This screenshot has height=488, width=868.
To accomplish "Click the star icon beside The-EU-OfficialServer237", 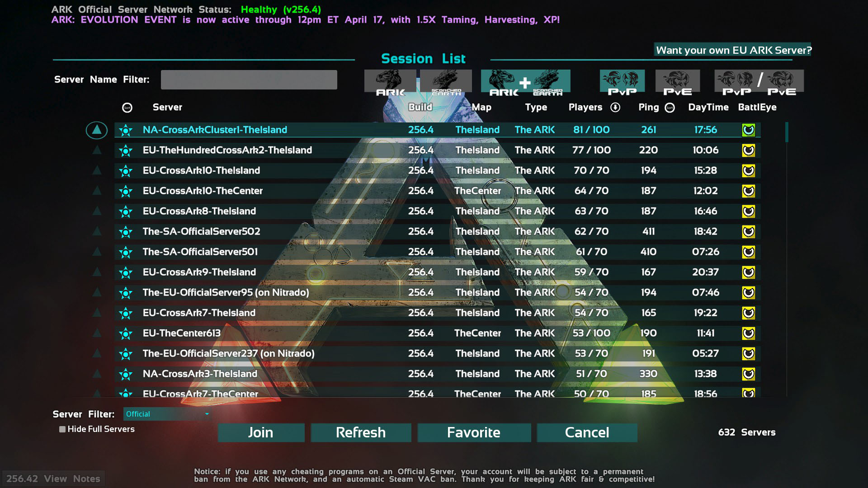I will [x=126, y=354].
